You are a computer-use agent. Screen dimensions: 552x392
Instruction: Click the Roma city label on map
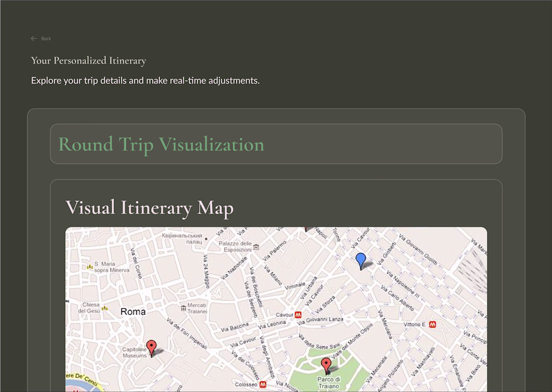click(132, 311)
